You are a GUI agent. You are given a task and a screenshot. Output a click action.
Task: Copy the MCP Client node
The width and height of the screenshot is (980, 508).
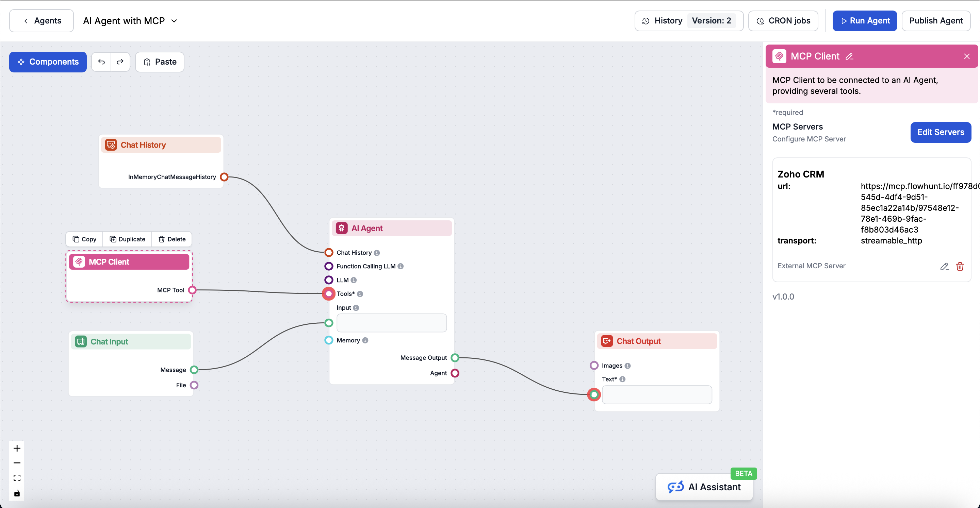coord(84,239)
